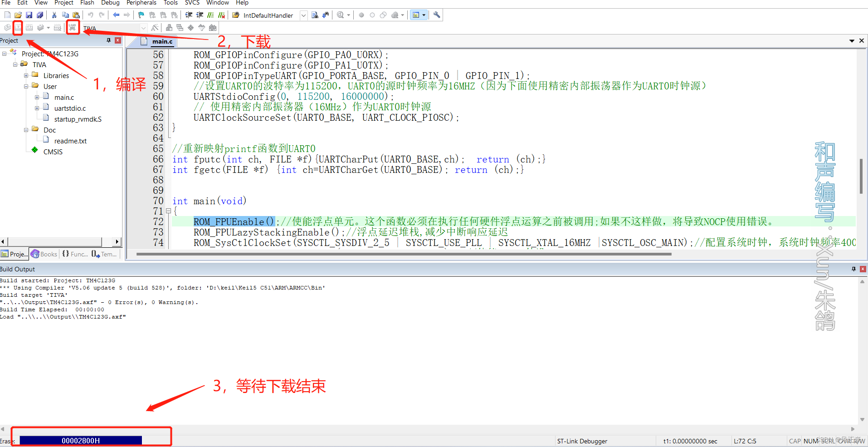This screenshot has width=868, height=447.
Task: Open the TIVA target dropdown
Action: pos(143,28)
